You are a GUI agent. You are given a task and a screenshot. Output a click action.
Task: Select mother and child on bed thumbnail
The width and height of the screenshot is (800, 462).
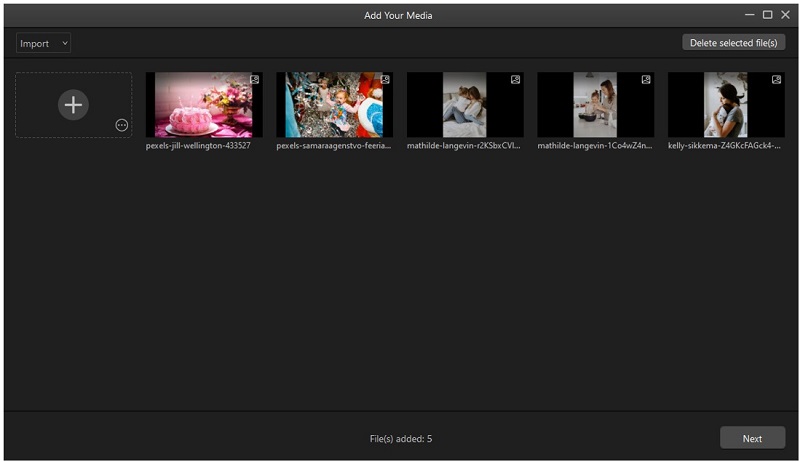click(465, 105)
